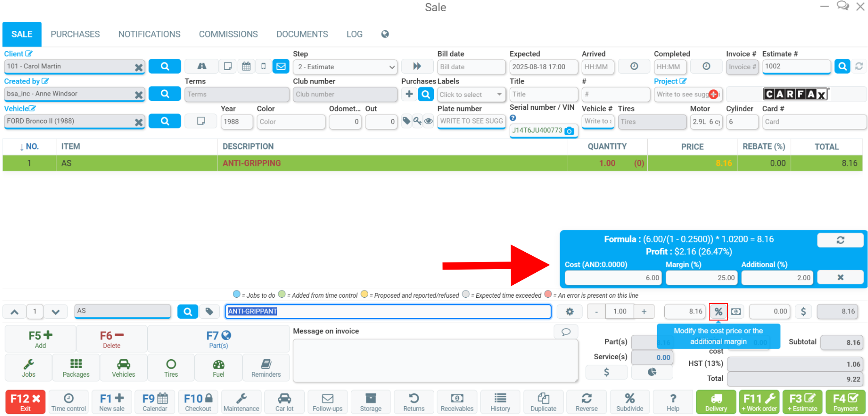868x416 pixels.
Task: Click the envelope email client icon
Action: pyautogui.click(x=281, y=67)
